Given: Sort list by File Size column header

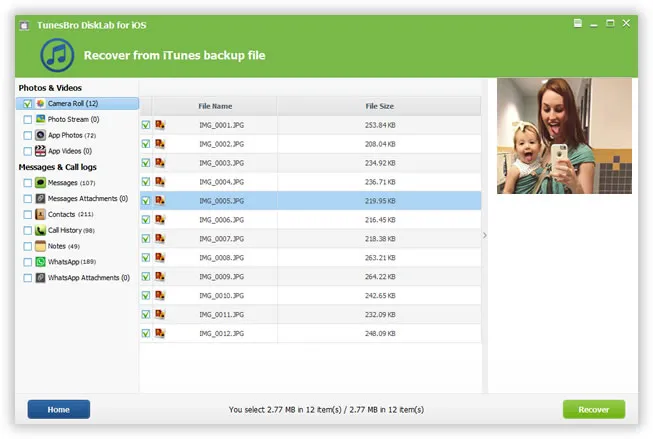Looking at the screenshot, I should tap(379, 106).
